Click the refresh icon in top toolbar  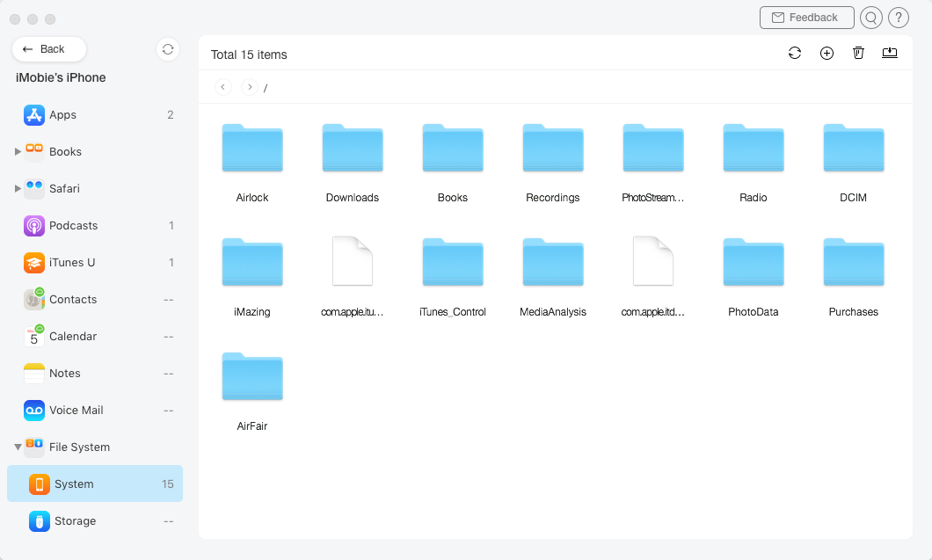click(795, 53)
